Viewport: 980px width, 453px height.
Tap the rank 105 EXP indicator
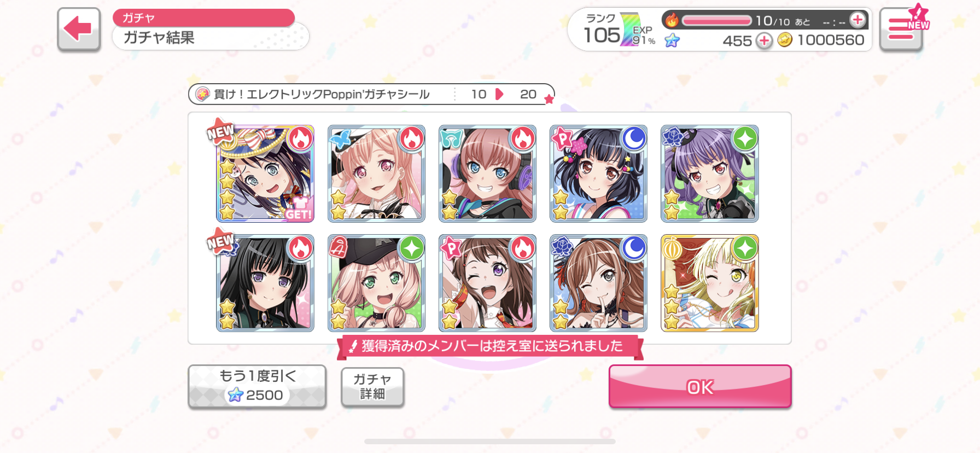618,31
